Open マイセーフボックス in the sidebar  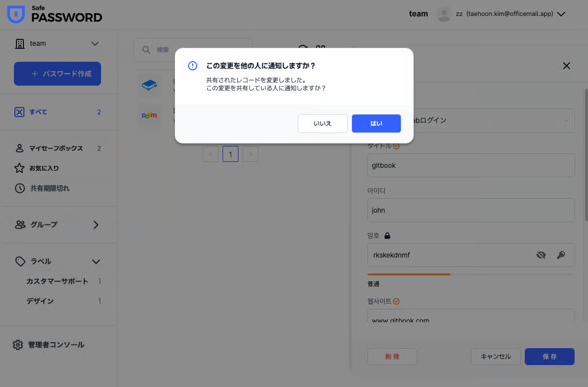tap(56, 148)
